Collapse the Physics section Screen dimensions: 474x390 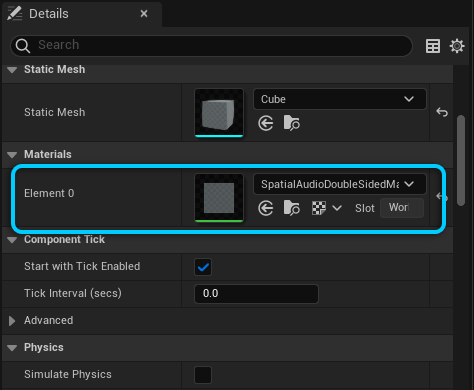coord(12,348)
